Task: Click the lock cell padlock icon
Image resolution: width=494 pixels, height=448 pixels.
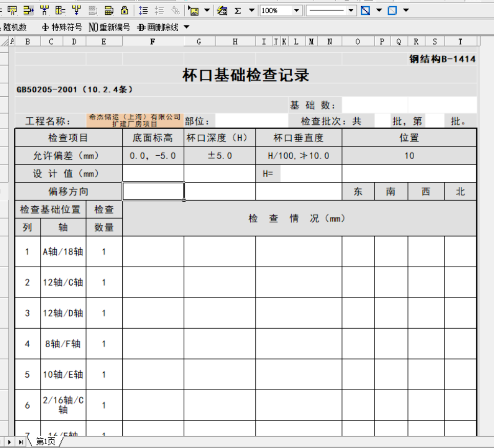Action: coord(124,10)
